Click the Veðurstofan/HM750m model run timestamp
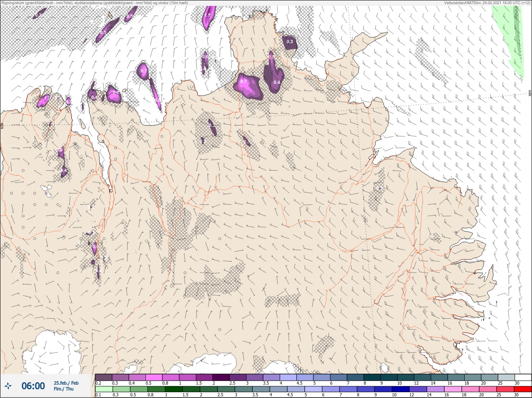Viewport: 532px width, 398px height. point(487,2)
